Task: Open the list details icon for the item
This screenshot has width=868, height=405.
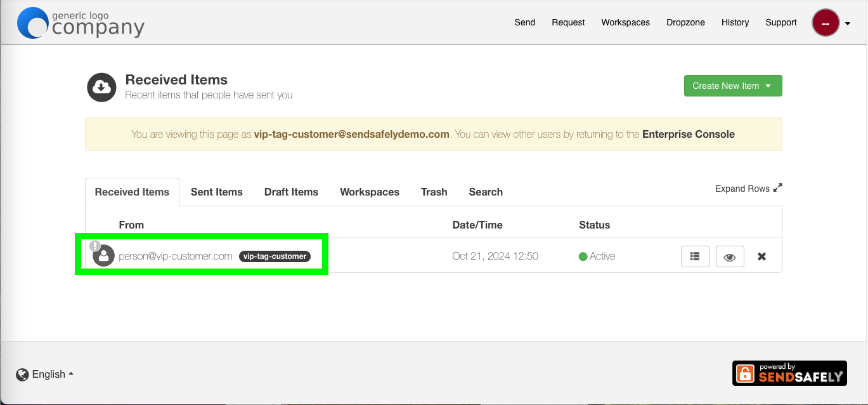Action: [696, 256]
